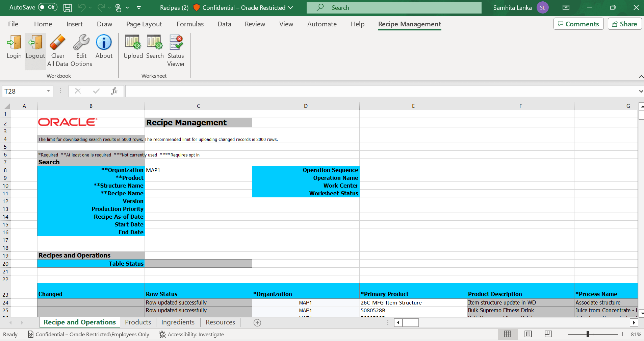Screen dimensions: 644x341
Task: Click the Login icon in the ribbon
Action: point(14,43)
